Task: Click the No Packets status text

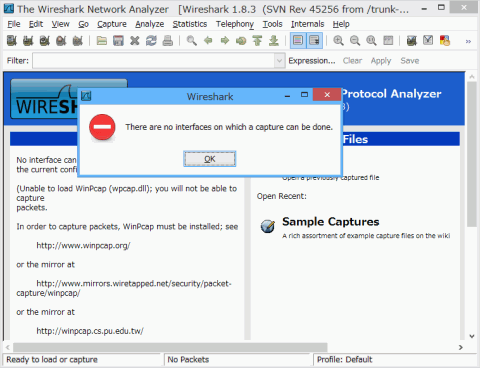Action: (x=188, y=360)
